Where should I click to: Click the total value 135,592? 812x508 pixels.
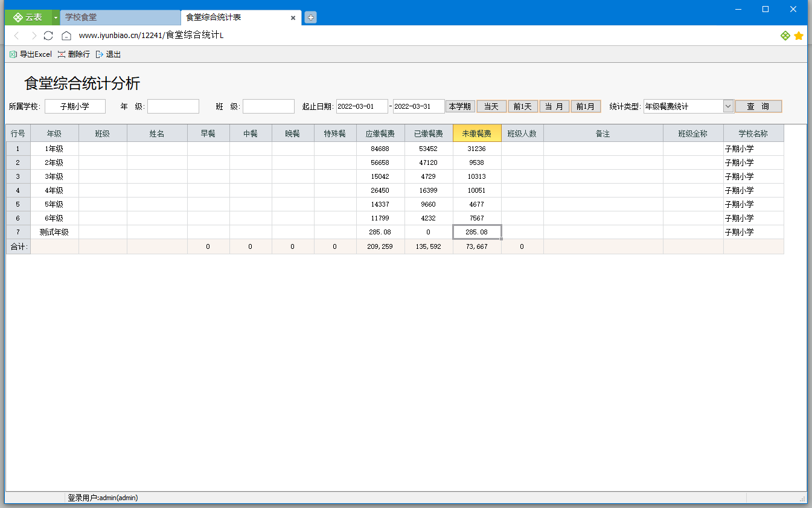tap(429, 246)
